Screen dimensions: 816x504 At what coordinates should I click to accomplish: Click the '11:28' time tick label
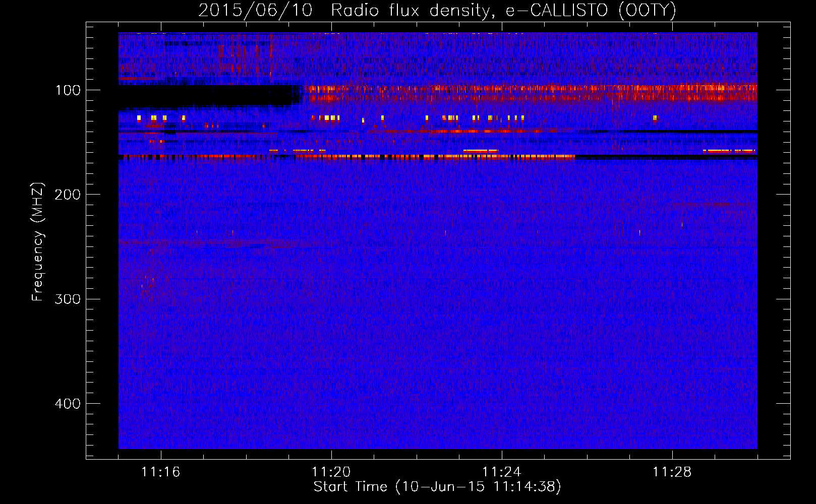672,472
